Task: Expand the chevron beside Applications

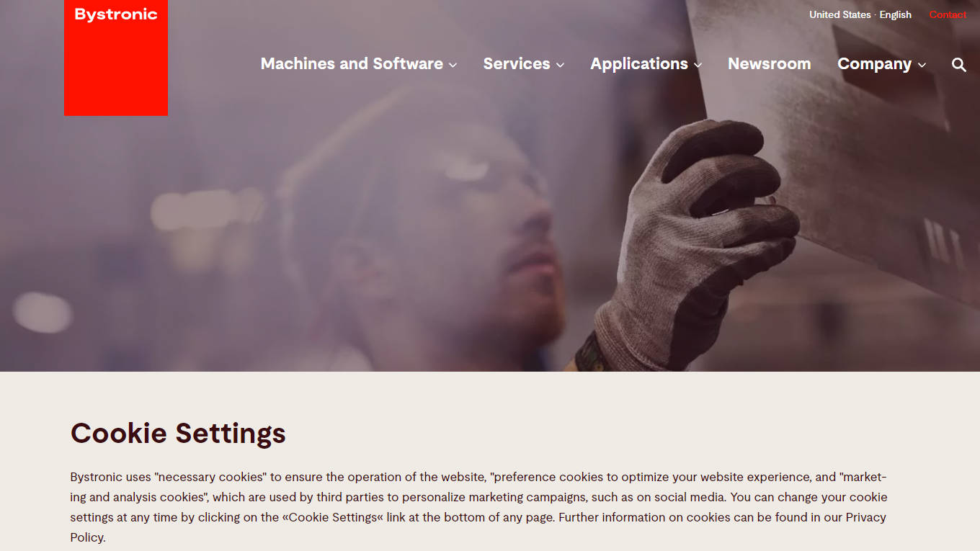Action: click(x=698, y=66)
